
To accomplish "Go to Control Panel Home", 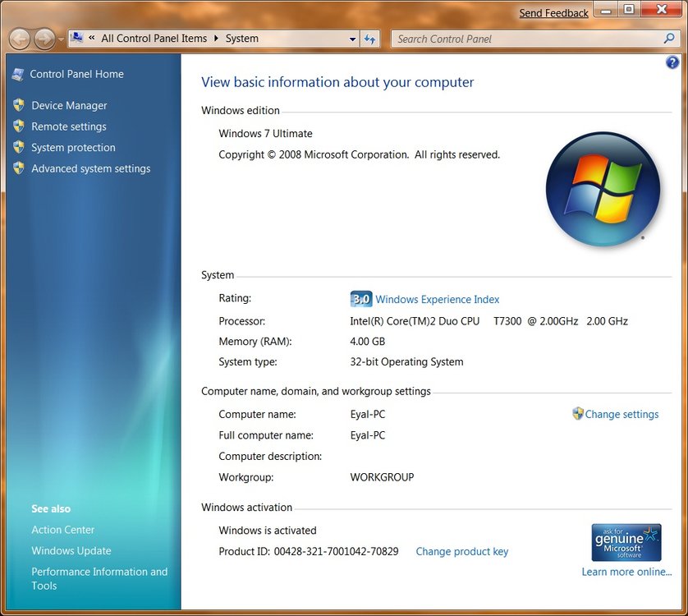I will point(77,74).
